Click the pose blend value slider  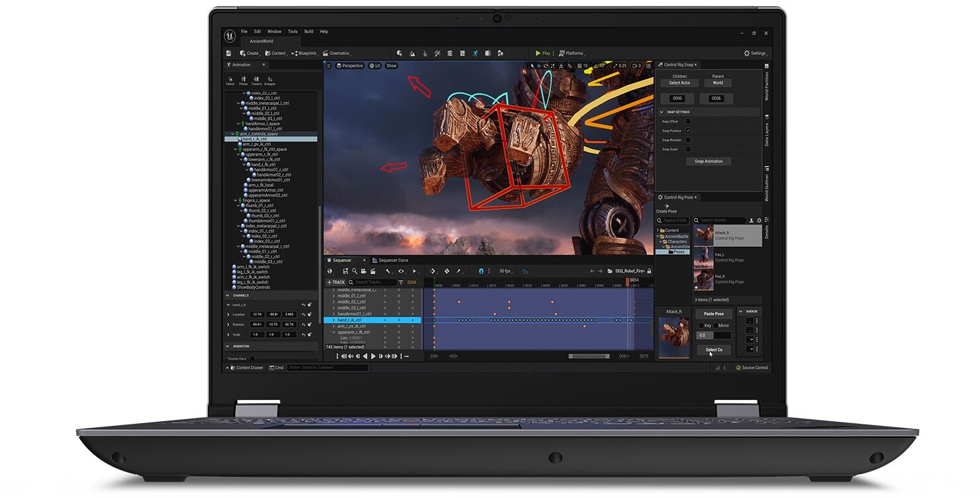tap(712, 335)
